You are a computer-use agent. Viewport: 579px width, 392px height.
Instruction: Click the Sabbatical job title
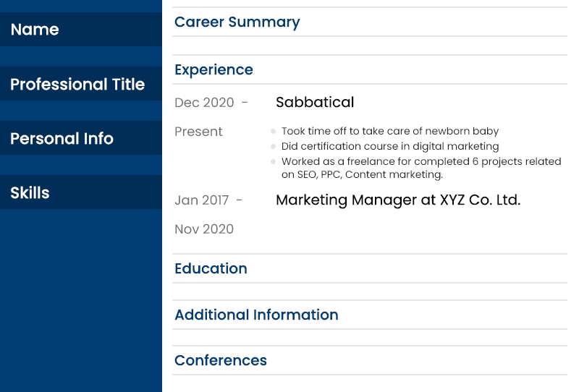tap(315, 102)
